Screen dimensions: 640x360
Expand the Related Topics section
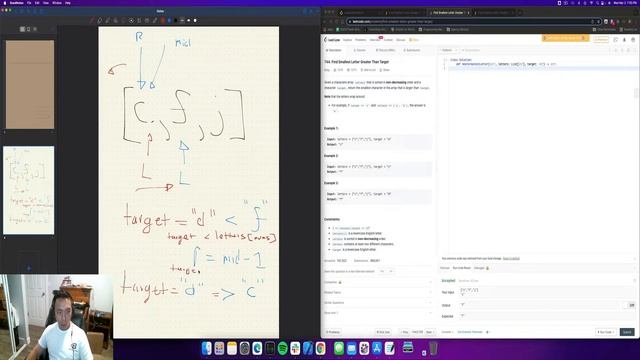point(378,292)
